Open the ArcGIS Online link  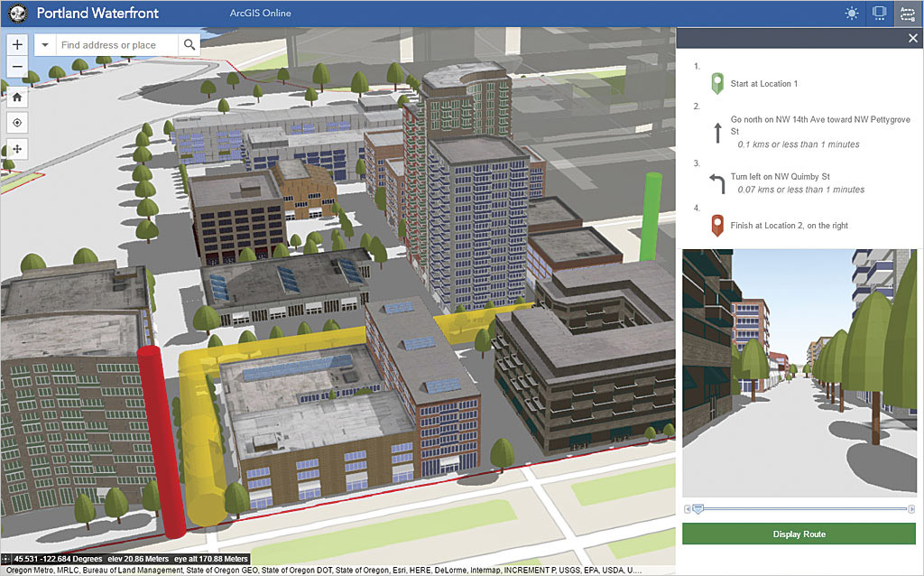click(x=260, y=13)
